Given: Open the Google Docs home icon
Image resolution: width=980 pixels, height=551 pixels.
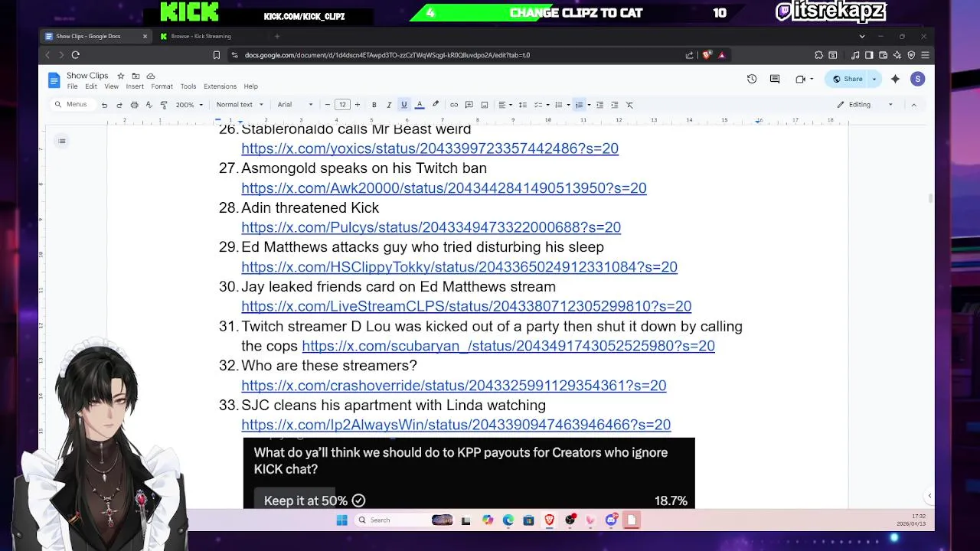Looking at the screenshot, I should [x=54, y=80].
